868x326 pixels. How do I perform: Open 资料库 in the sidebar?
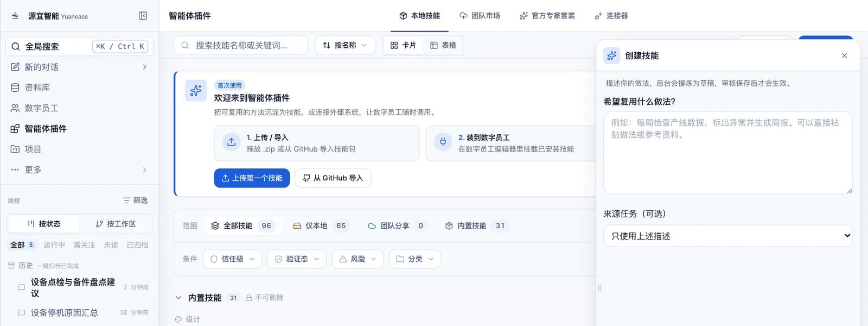(37, 87)
